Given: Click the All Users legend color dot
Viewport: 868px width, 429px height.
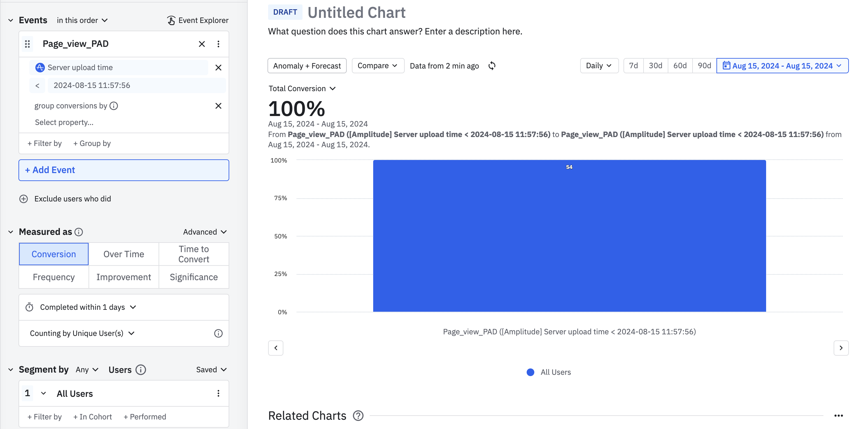Looking at the screenshot, I should pos(530,372).
